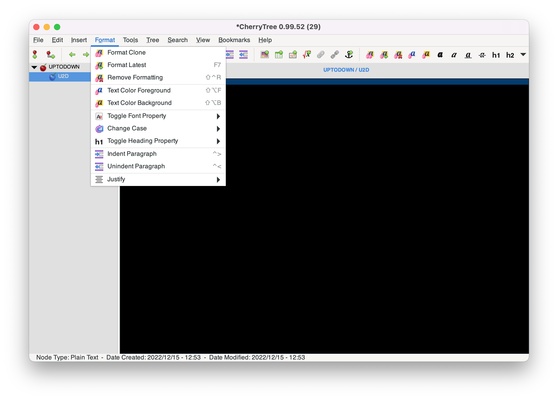Insert a LaTeX math formula icon
Viewport: 558px width, 400px height.
pyautogui.click(x=307, y=54)
